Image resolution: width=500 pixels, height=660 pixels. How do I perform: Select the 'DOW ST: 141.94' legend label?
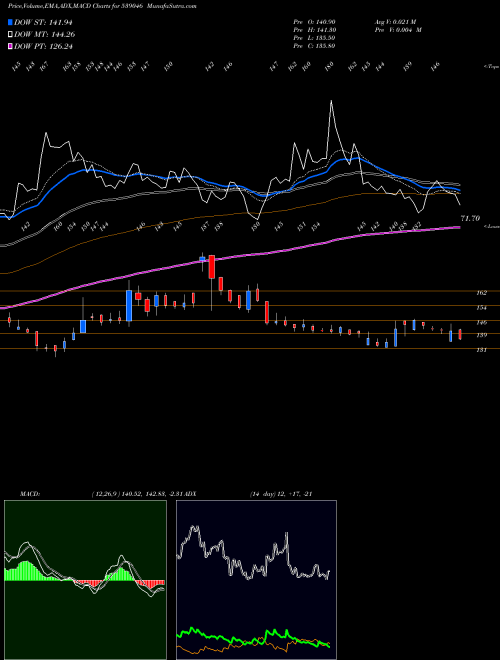(43, 23)
